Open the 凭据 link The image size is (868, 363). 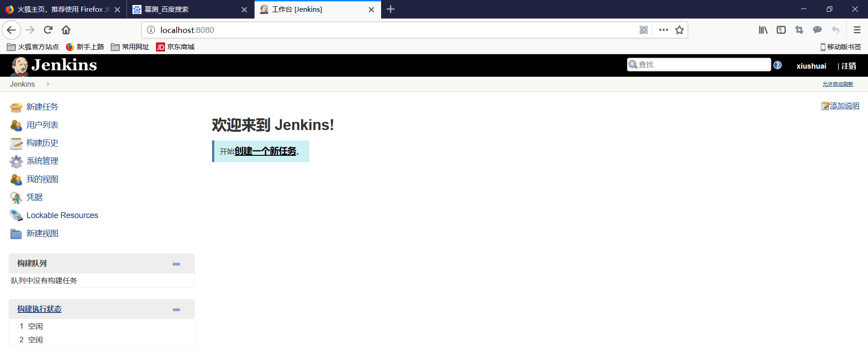[35, 197]
